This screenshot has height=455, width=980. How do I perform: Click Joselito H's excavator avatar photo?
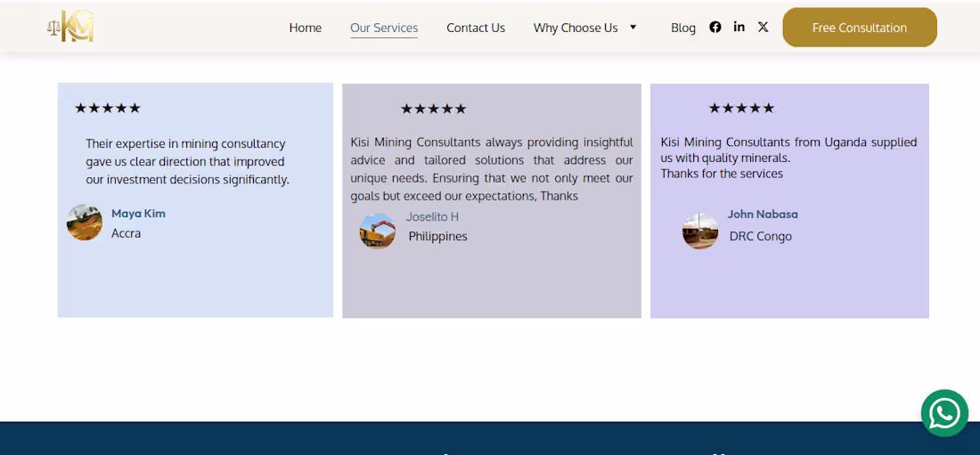tap(378, 231)
